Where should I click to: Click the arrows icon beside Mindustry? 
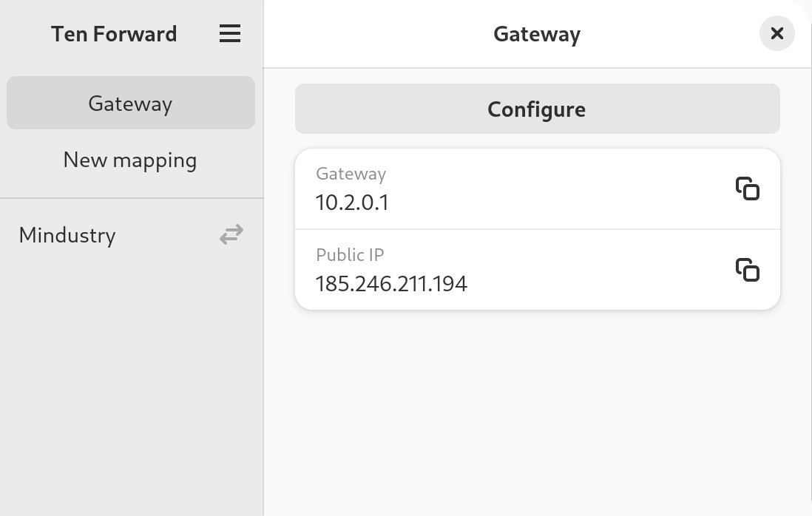(x=231, y=234)
